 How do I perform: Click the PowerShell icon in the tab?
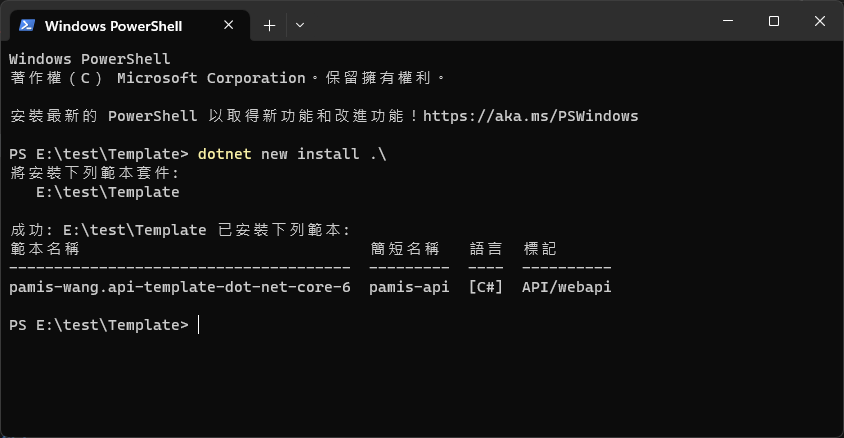click(x=27, y=25)
